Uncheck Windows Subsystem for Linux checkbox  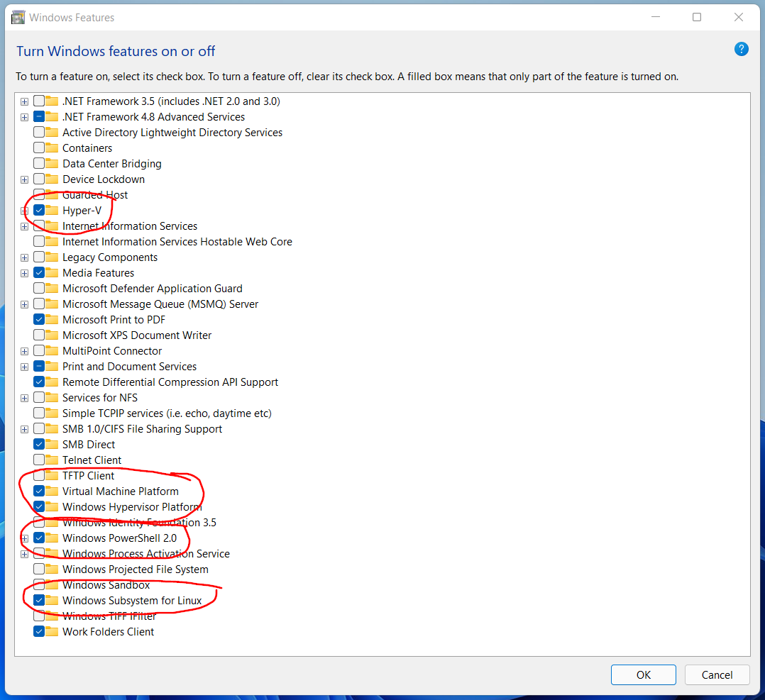tap(39, 600)
